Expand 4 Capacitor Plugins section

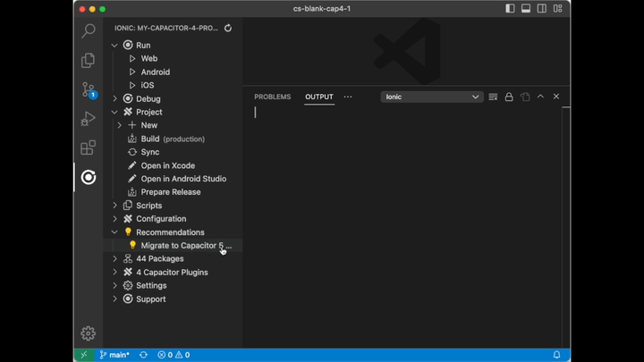[x=114, y=273]
